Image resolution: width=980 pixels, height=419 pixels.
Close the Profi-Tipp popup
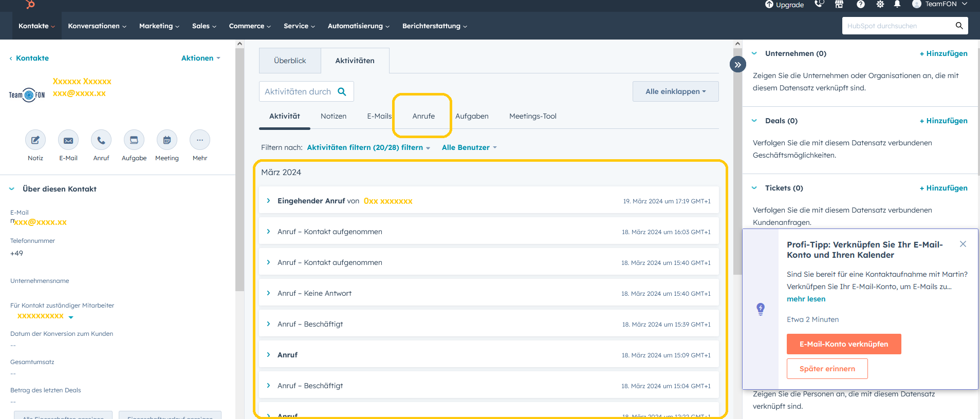963,244
